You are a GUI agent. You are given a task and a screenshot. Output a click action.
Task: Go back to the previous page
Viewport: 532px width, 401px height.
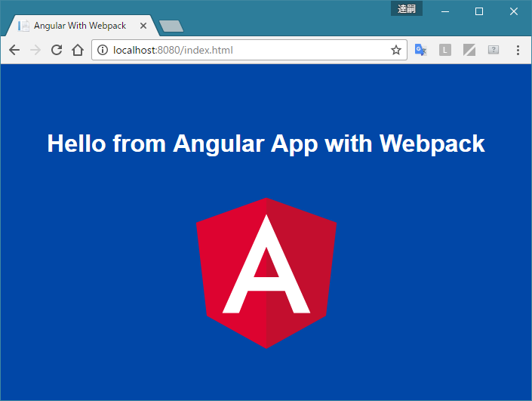coord(14,50)
